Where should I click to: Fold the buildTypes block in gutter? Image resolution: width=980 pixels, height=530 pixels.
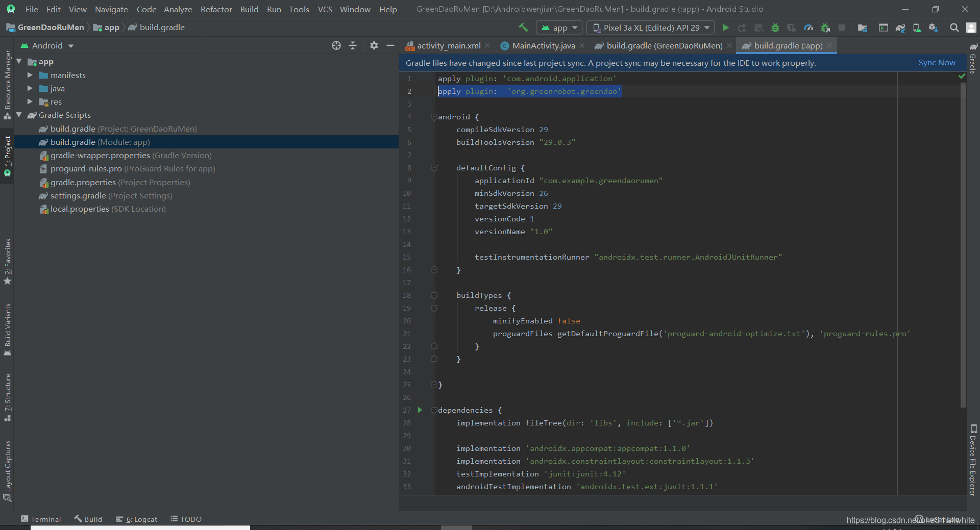coord(434,295)
